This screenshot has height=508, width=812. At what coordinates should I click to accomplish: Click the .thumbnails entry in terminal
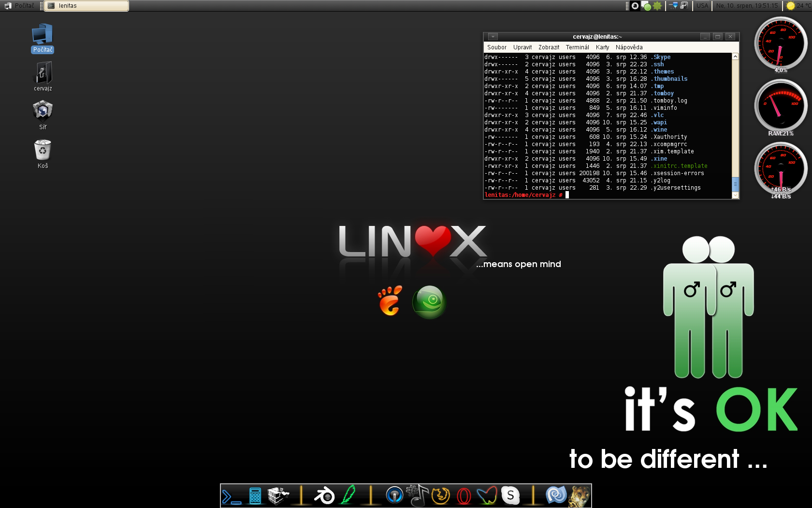pyautogui.click(x=669, y=79)
